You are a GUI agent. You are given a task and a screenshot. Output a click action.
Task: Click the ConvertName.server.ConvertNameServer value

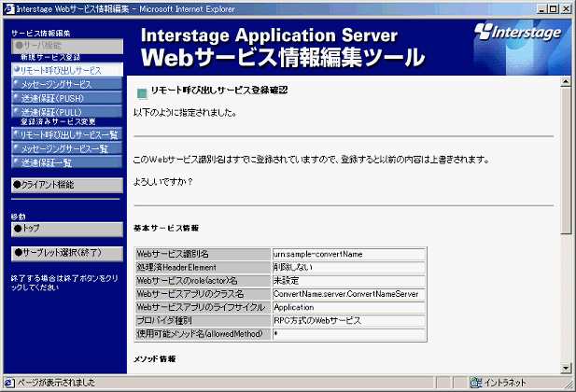pos(349,294)
